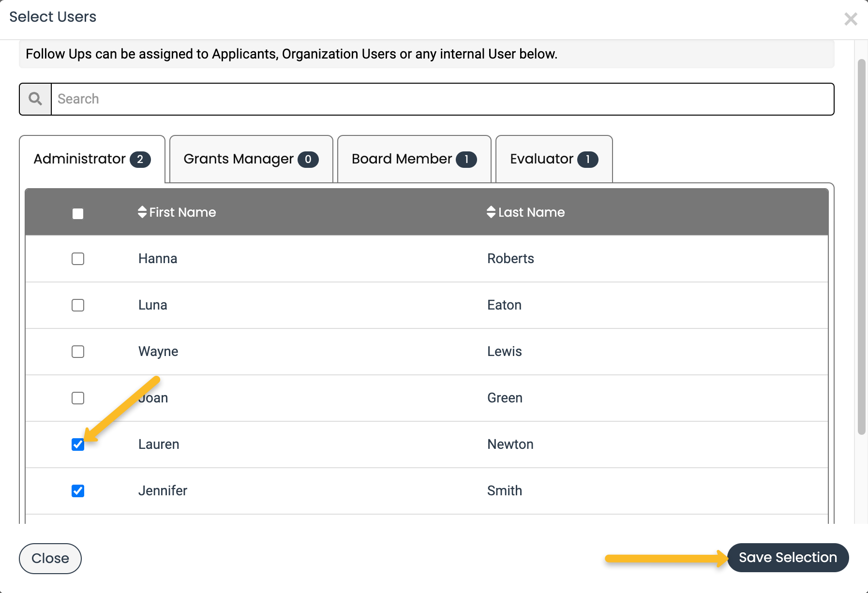
Task: Focus the Search input field
Action: click(x=442, y=99)
